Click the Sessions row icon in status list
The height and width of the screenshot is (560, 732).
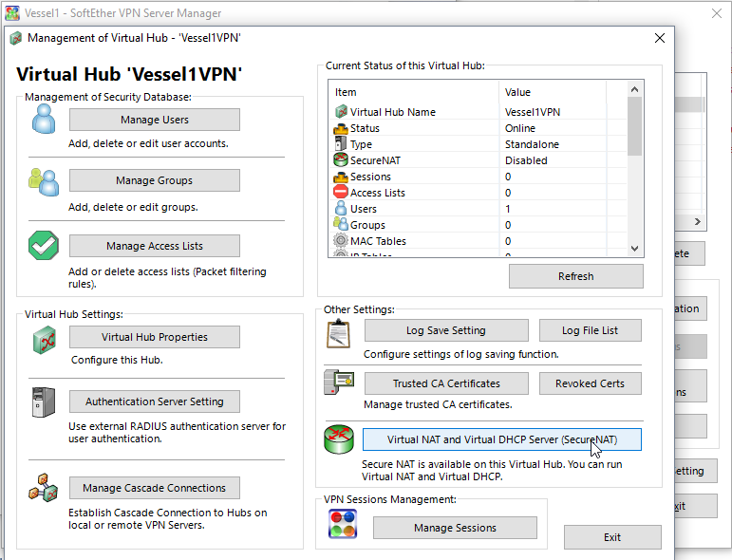pos(341,177)
